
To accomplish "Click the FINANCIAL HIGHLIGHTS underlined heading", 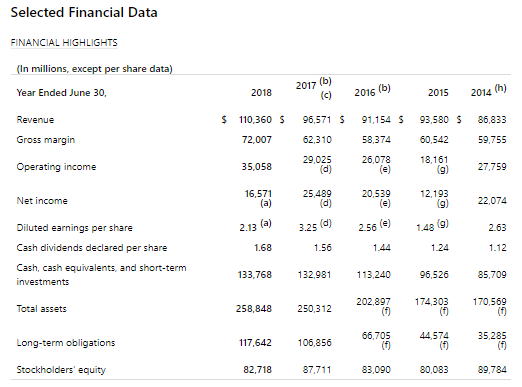I will 64,43.
